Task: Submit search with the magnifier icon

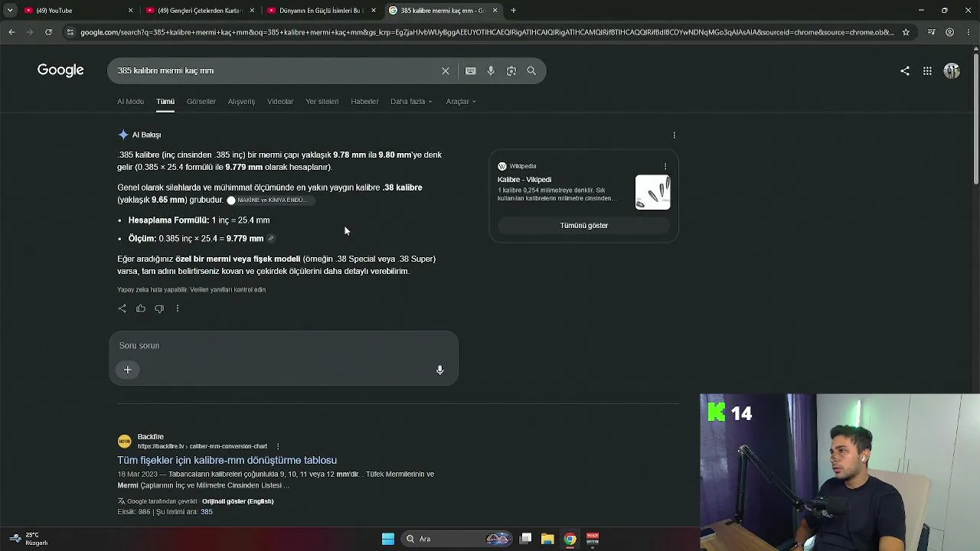Action: coord(531,70)
